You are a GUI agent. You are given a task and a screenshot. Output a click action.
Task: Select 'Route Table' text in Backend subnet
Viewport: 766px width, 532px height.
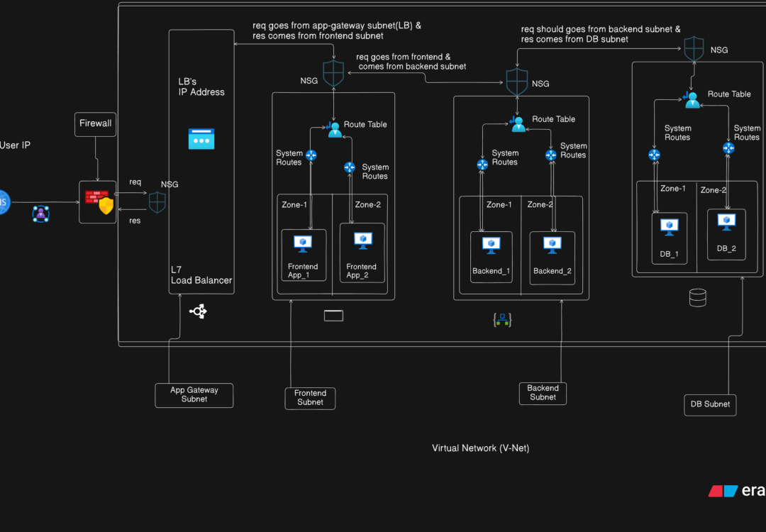click(x=553, y=119)
